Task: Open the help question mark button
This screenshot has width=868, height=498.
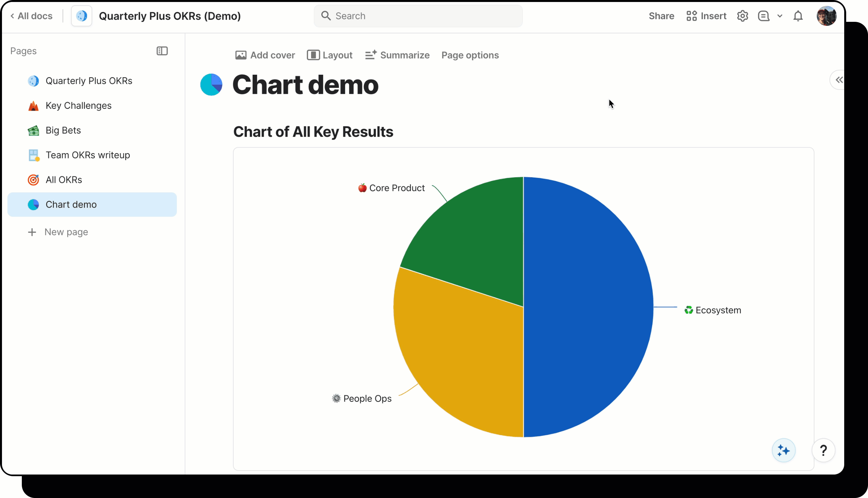Action: (824, 450)
